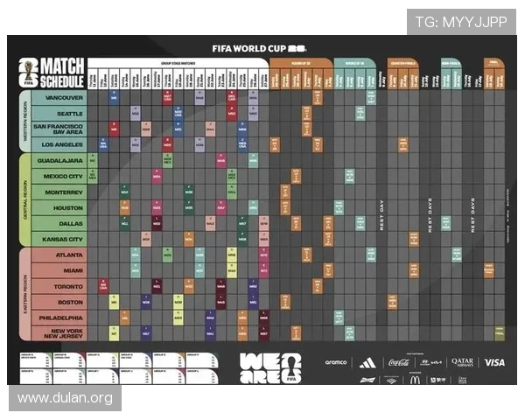Image resolution: width=525 pixels, height=420 pixels.
Task: Click the FIFA trophy Match Schedule logo
Action: (x=52, y=73)
